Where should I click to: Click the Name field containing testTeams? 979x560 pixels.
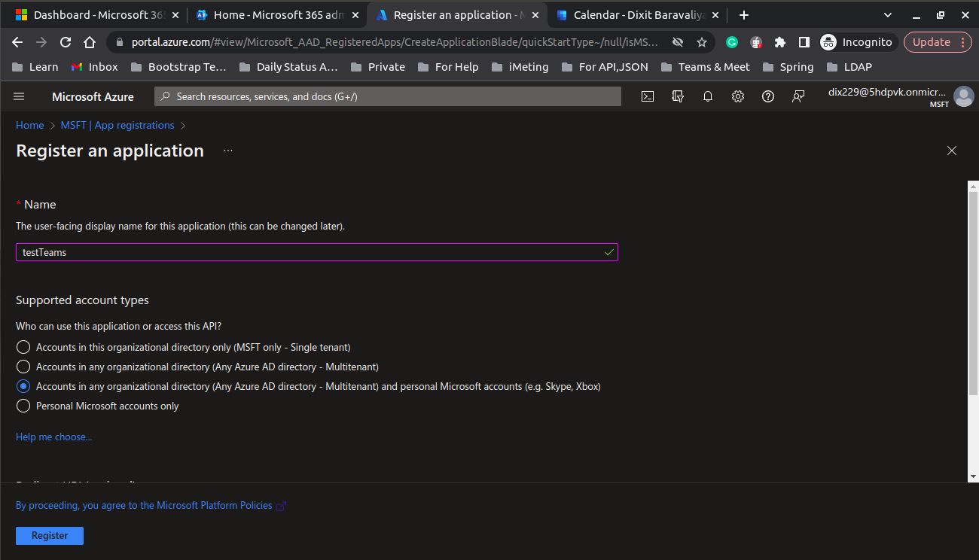click(x=317, y=252)
